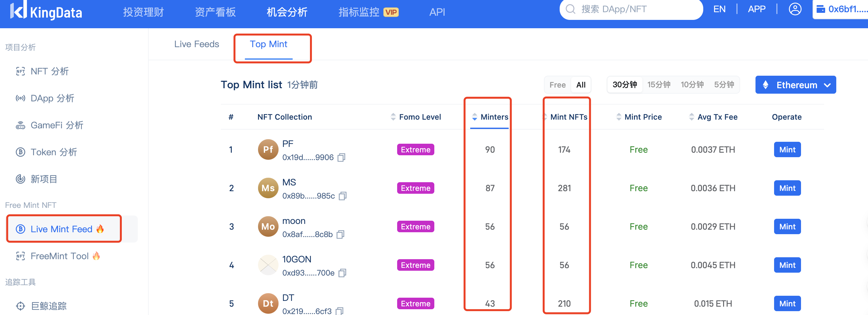Click the search magnifier icon
The image size is (868, 315).
coord(570,9)
